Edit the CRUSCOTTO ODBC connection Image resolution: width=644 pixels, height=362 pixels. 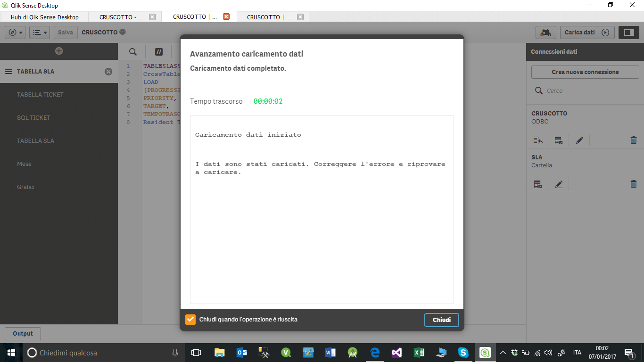click(x=579, y=140)
